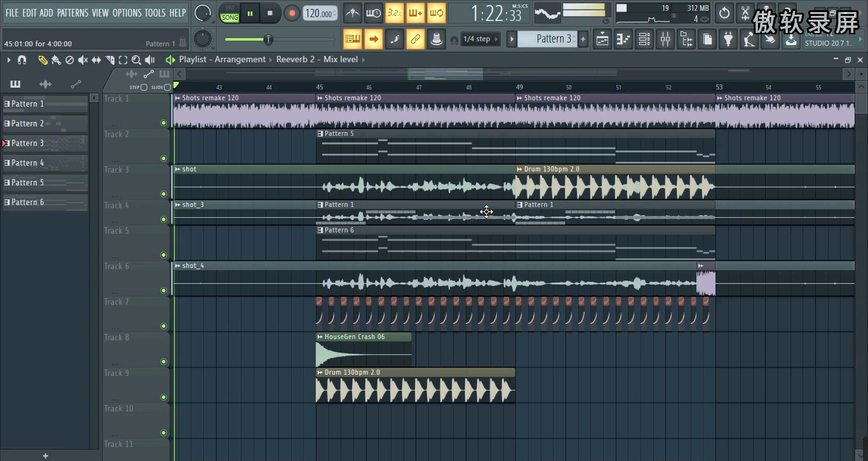868x461 pixels.
Task: Open the tempo tapper icon
Action: point(749,39)
